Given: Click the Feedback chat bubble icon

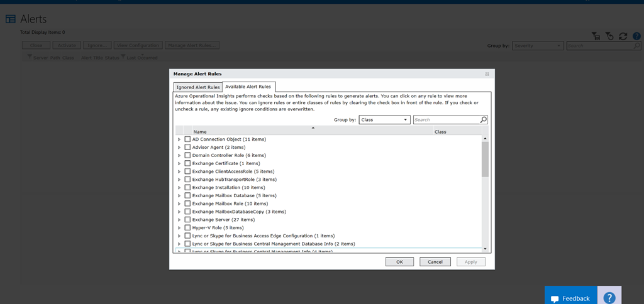Looking at the screenshot, I should coord(555,298).
